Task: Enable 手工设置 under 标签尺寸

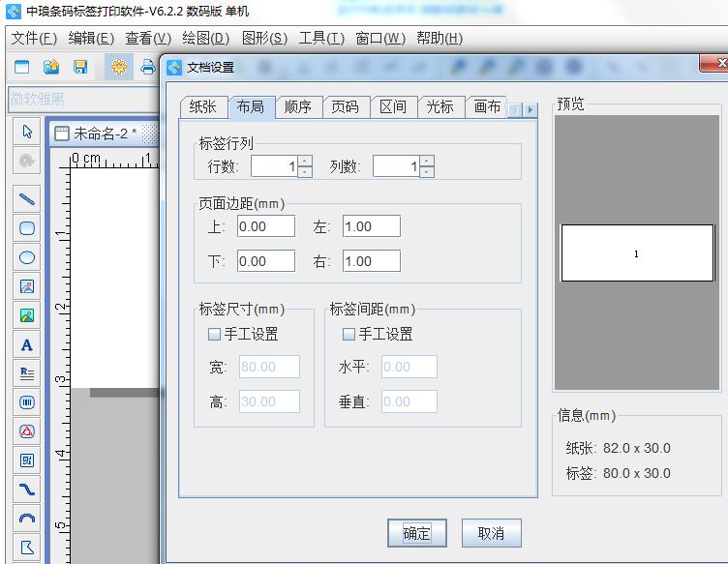Action: [215, 335]
